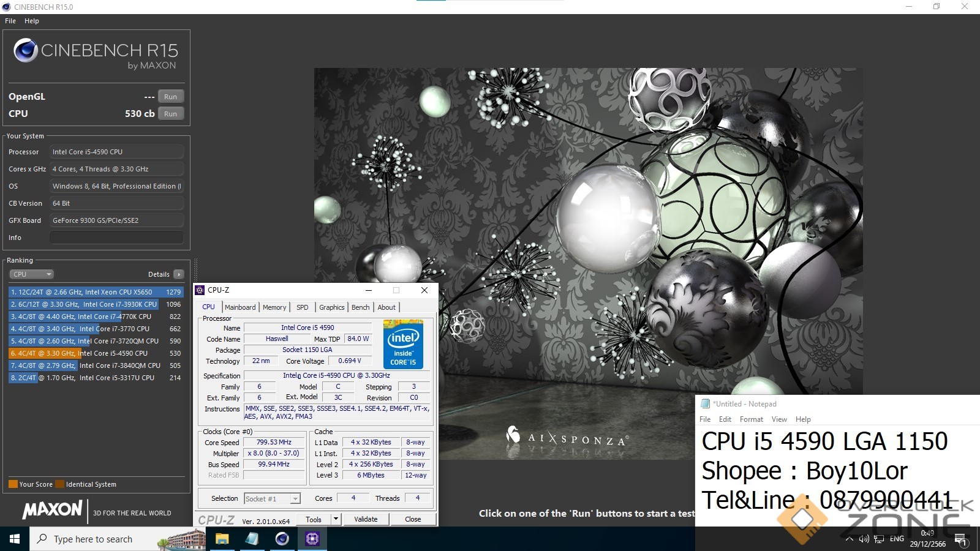Switch to the Mainboard tab in CPU-Z
Viewport: 980px width, 551px height.
pyautogui.click(x=240, y=307)
